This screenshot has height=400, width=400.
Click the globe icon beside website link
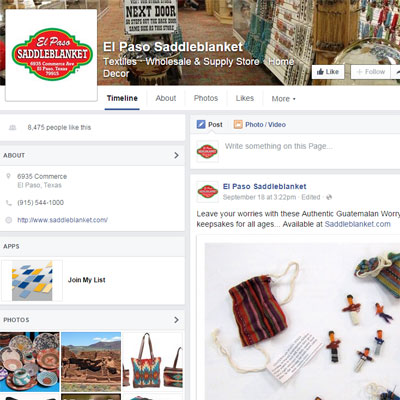click(9, 220)
